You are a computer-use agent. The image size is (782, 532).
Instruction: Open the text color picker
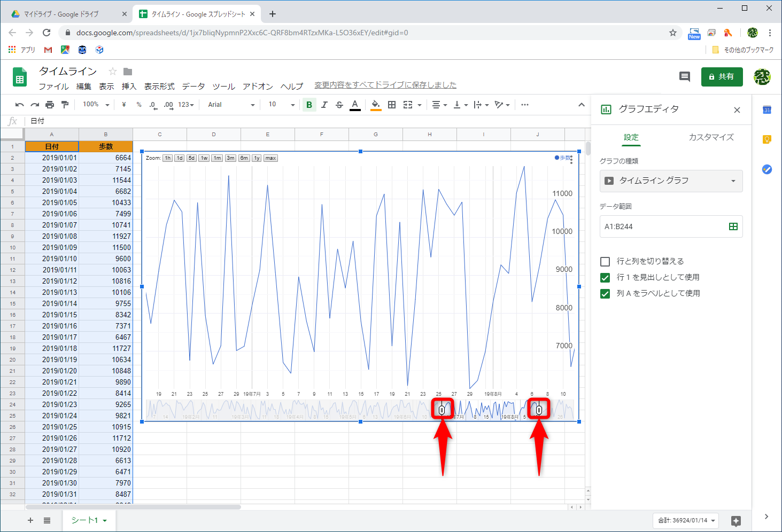(355, 105)
